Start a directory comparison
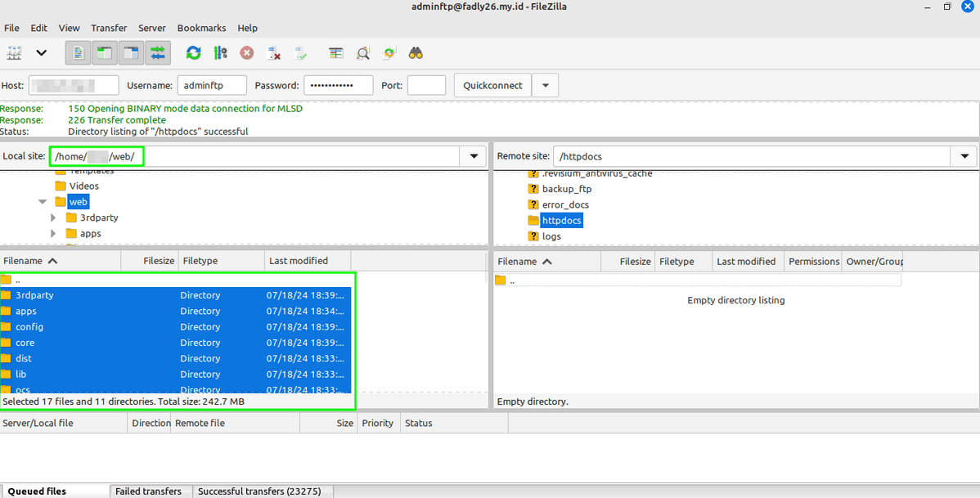 click(335, 52)
